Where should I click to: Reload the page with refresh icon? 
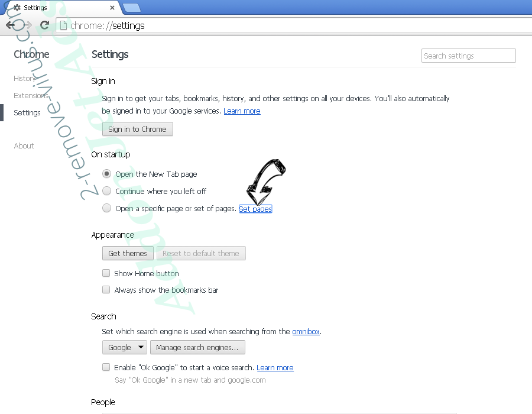click(44, 25)
